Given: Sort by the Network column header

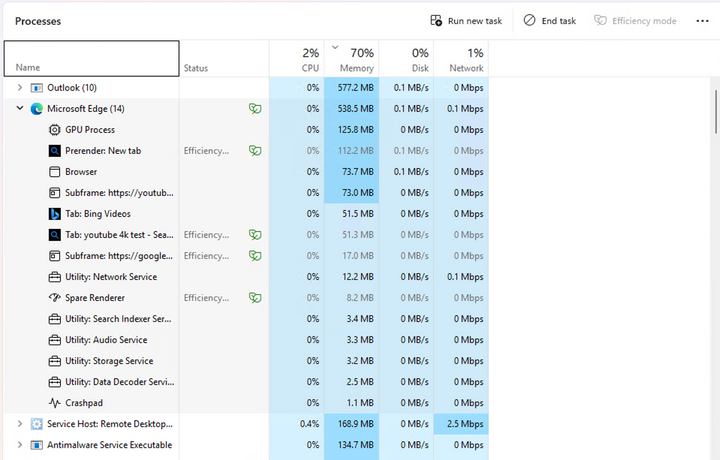Looking at the screenshot, I should coord(461,60).
